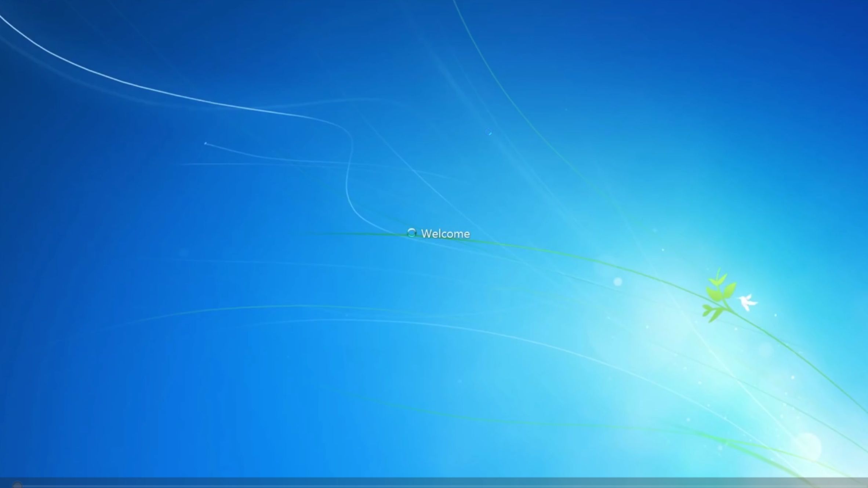
Task: Click the bright dot ending the thin left streak
Action: click(x=206, y=143)
